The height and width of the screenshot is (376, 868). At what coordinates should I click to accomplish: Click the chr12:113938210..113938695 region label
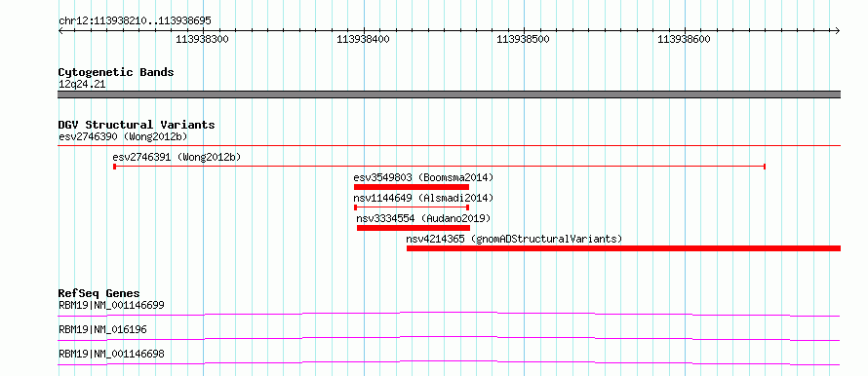click(x=135, y=21)
